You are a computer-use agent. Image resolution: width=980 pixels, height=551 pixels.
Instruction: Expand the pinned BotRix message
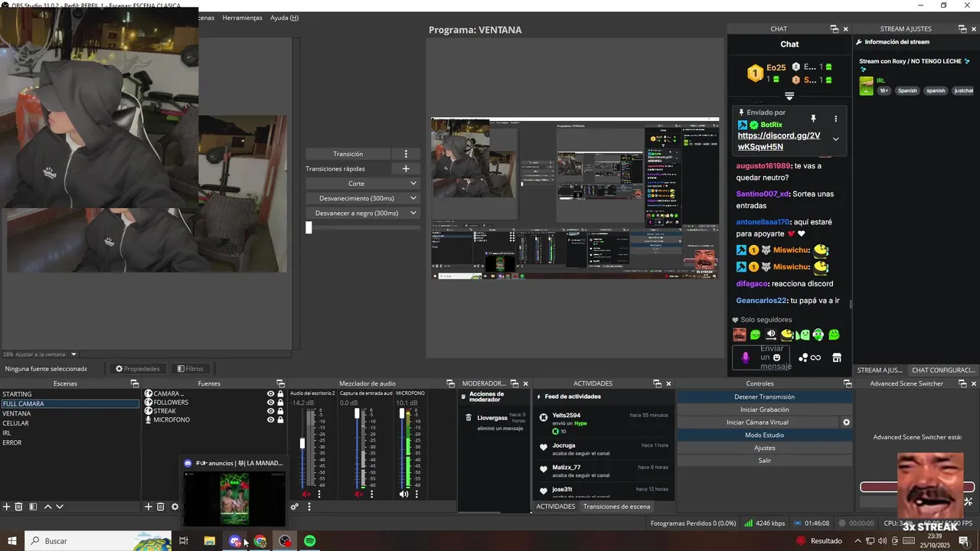tap(835, 139)
